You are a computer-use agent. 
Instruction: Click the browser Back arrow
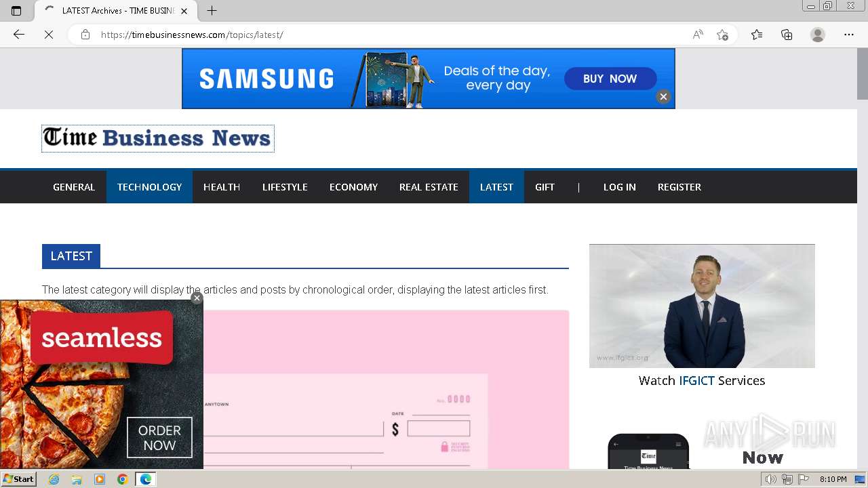(19, 35)
